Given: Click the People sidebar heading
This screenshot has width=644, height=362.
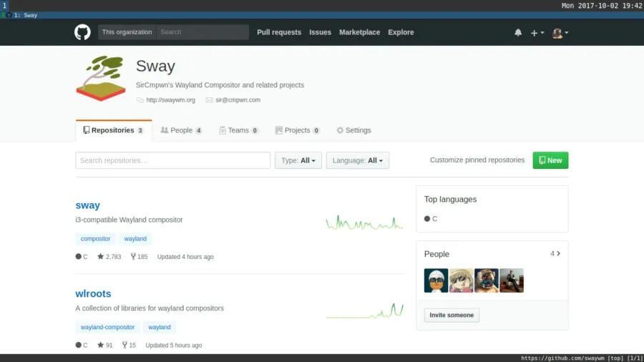Looking at the screenshot, I should (x=436, y=254).
